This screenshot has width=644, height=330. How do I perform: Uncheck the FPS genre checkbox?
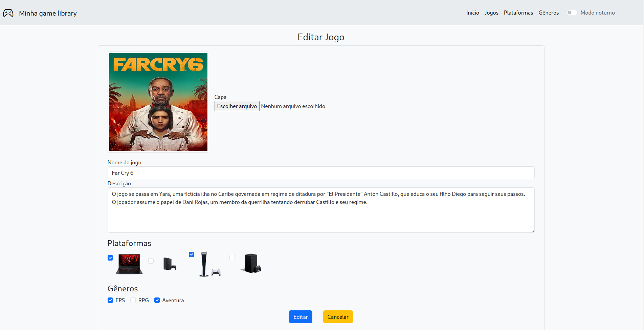coord(110,300)
